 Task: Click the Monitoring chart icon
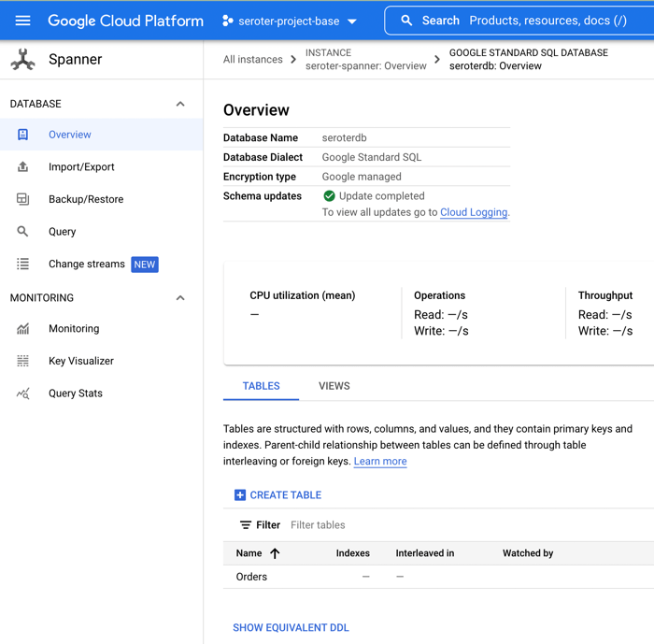pos(22,329)
